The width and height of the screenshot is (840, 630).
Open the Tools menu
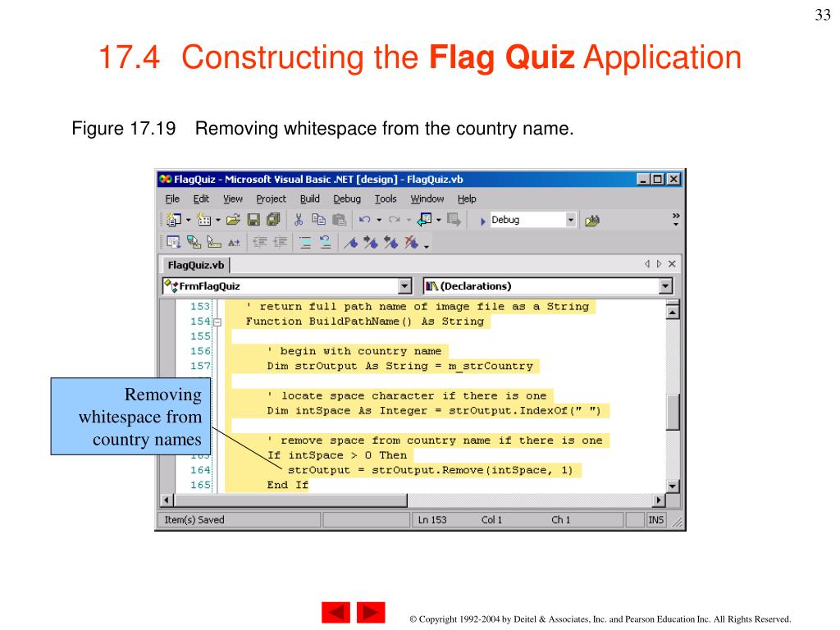coord(386,199)
